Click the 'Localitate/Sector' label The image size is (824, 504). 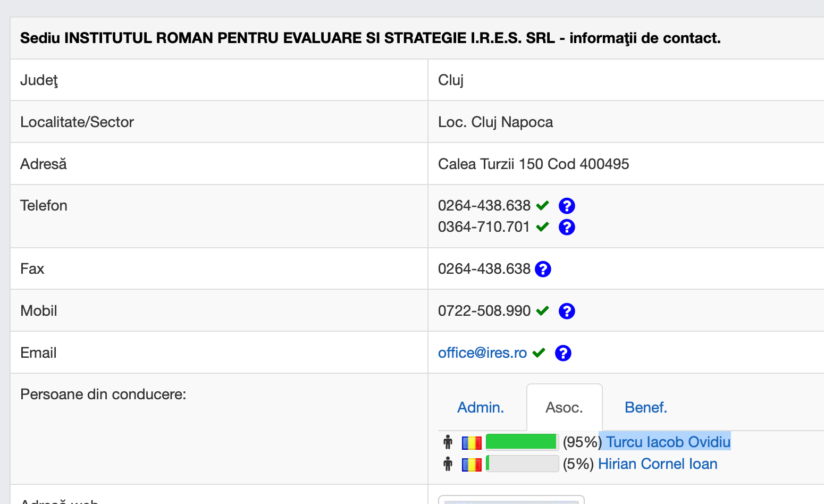77,122
